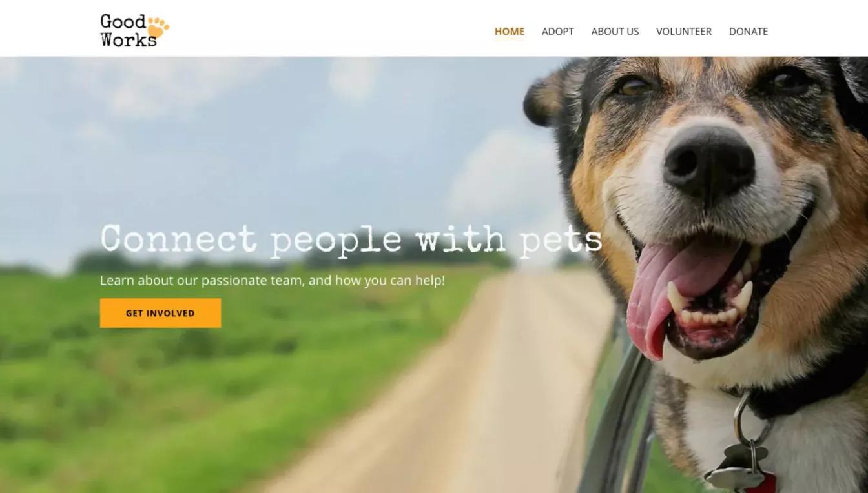Click the orange paw print logo icon
This screenshot has width=868, height=493.
[158, 26]
